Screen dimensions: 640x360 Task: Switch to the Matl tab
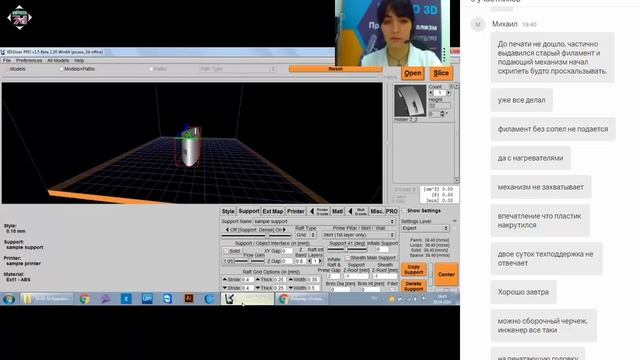(337, 211)
